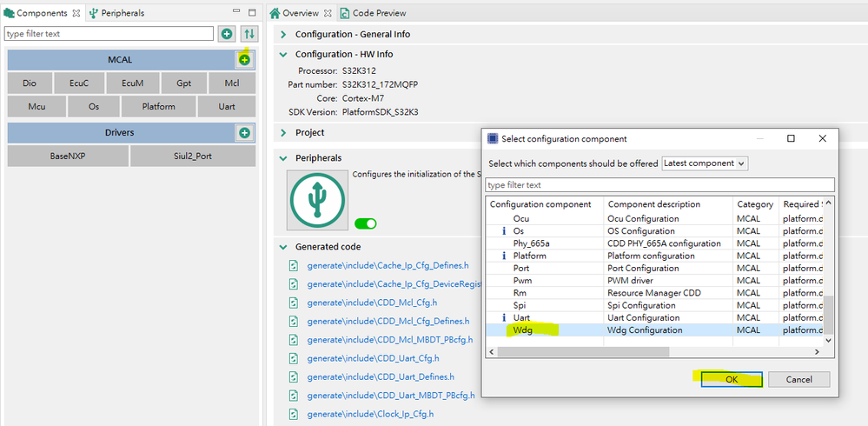Image resolution: width=868 pixels, height=426 pixels.
Task: Open the Mcl component
Action: (x=232, y=83)
